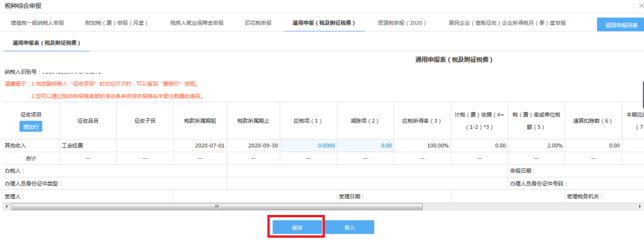The height and width of the screenshot is (243, 644).
Task: Select 通用申报（税及附征税费） tab
Action: point(324,23)
